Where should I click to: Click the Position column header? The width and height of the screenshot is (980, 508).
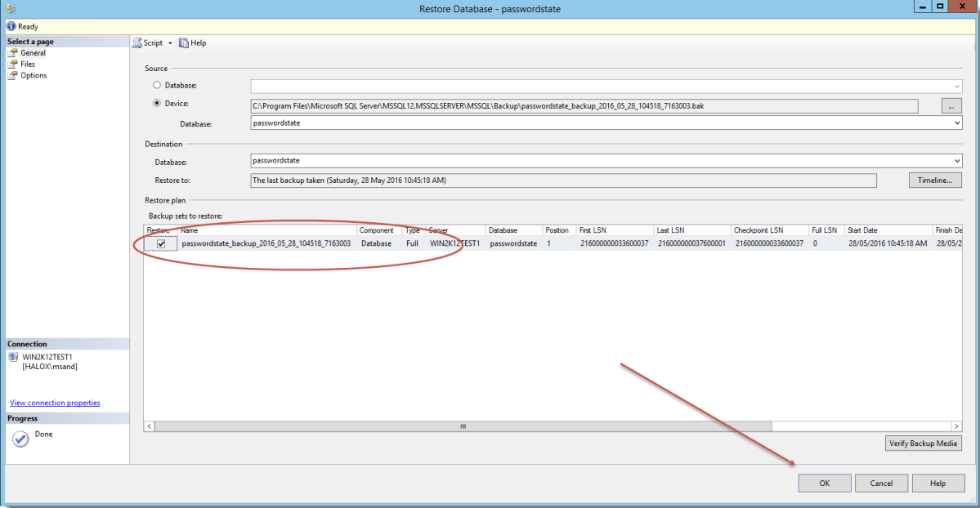559,230
